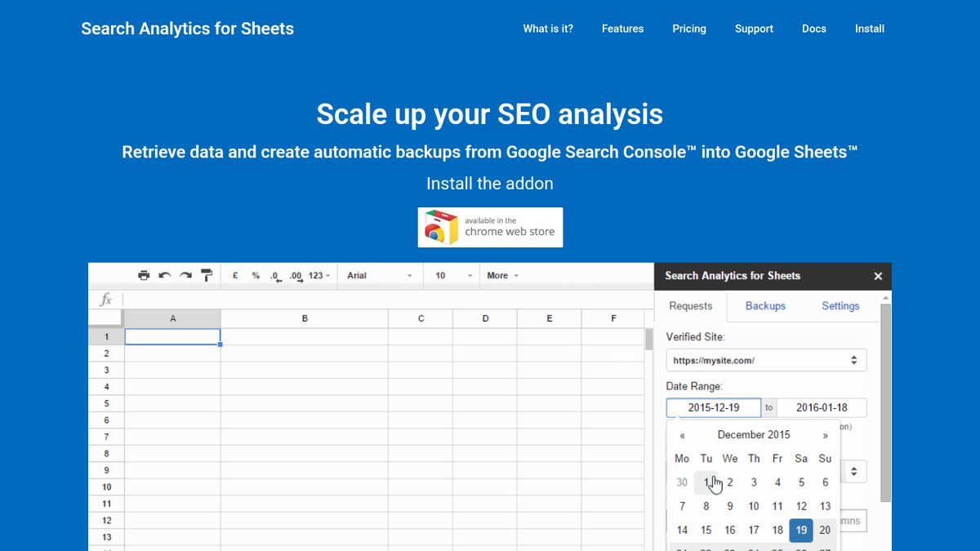Open the Docs nav link
Viewport: 980px width, 551px height.
point(814,29)
